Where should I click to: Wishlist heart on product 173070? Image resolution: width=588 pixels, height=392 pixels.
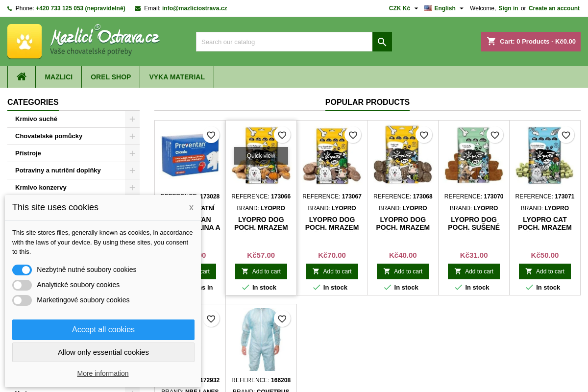tap(495, 135)
